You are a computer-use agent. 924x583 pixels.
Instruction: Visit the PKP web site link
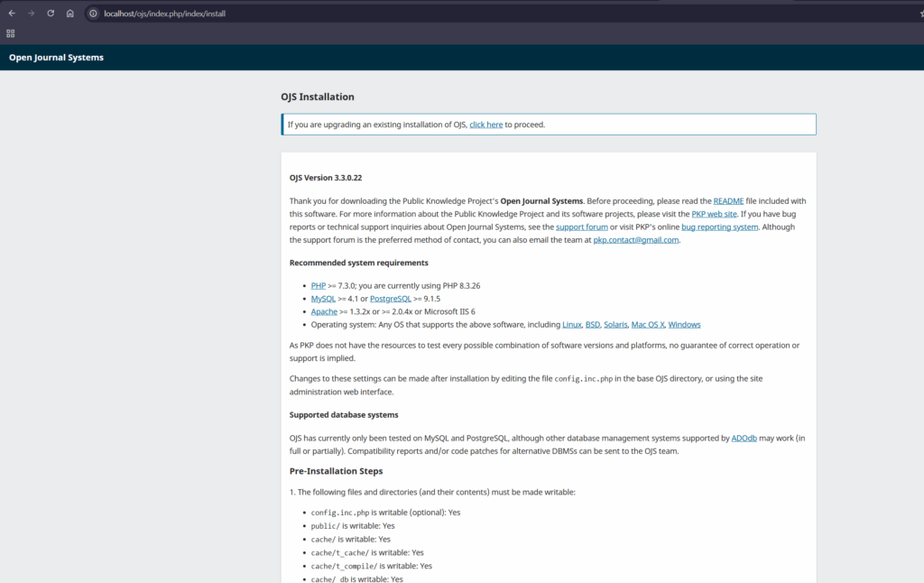click(716, 214)
